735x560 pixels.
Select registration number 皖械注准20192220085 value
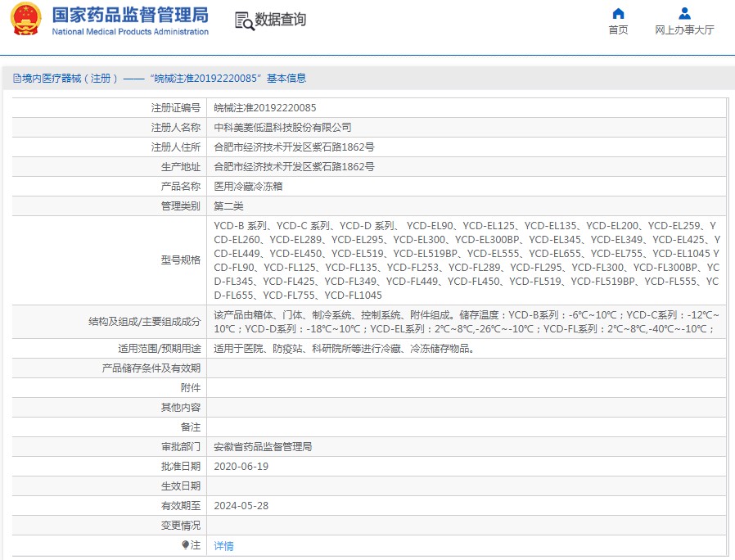click(x=265, y=108)
